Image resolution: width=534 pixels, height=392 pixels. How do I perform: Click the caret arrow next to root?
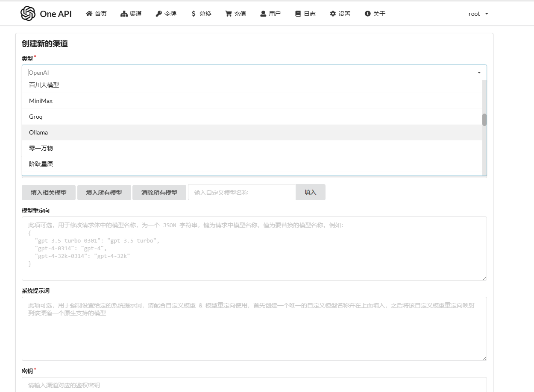pos(487,14)
